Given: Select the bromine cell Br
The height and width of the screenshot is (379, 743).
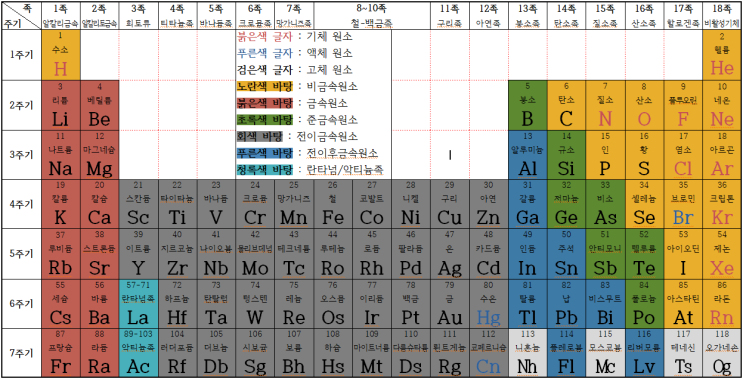Looking at the screenshot, I should [683, 204].
